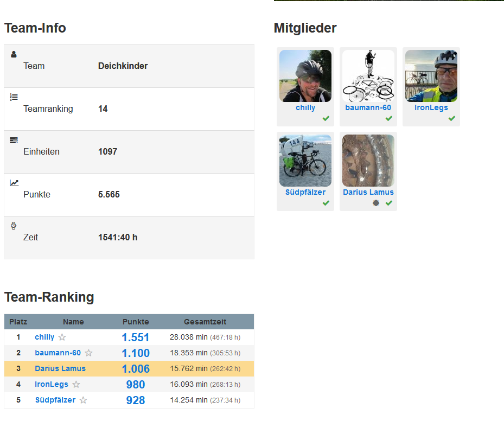Click the star next to chilly
This screenshot has height=421, width=504.
pos(62,337)
